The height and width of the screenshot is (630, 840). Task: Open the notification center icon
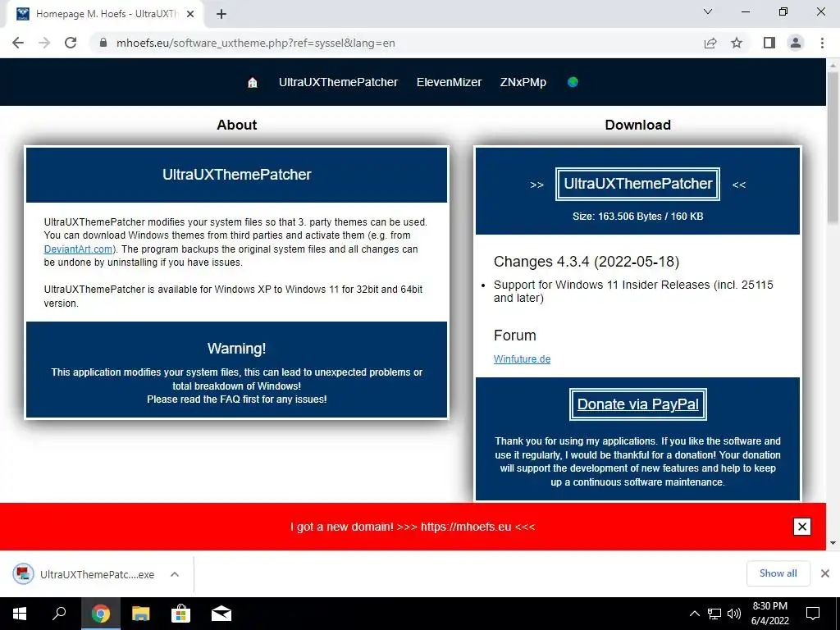813,614
